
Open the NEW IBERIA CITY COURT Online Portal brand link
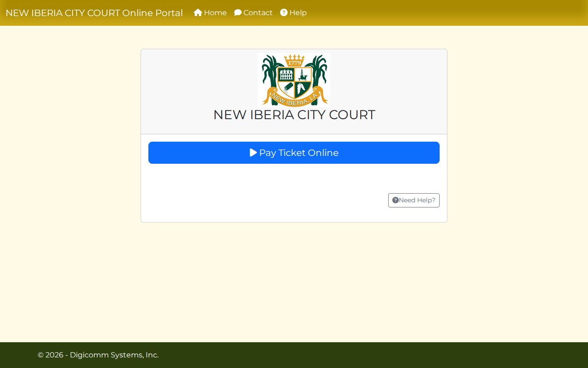coord(94,13)
